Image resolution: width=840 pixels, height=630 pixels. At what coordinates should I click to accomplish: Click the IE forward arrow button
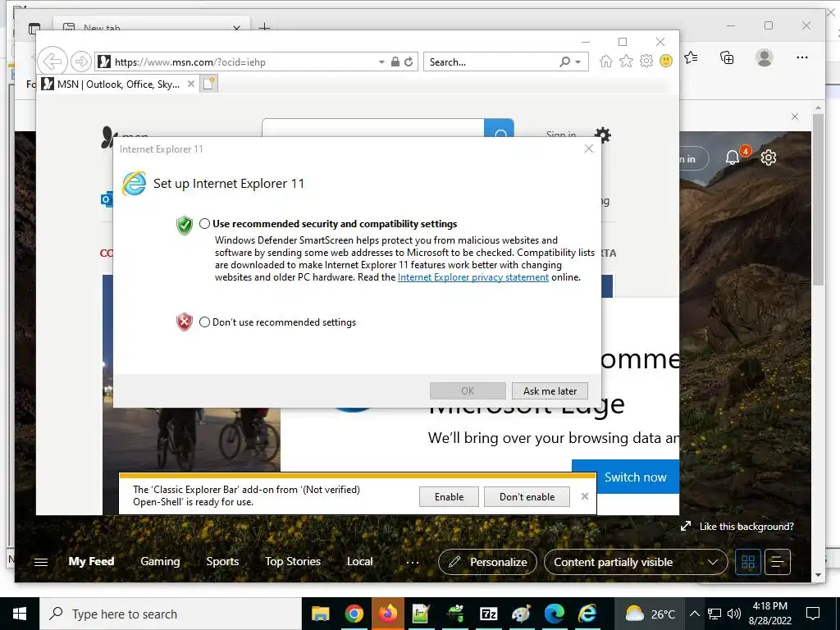click(x=80, y=62)
